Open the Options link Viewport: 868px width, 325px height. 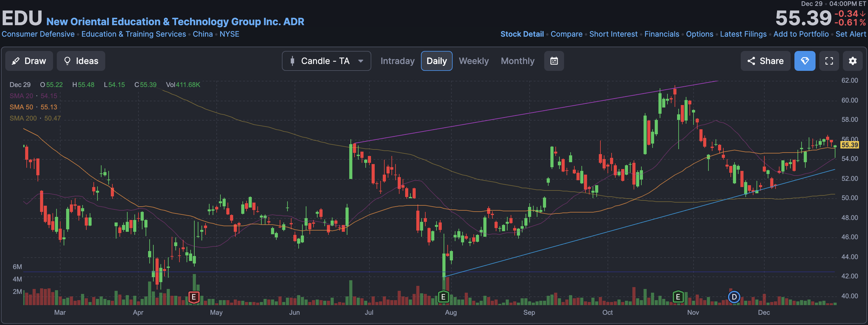click(699, 34)
